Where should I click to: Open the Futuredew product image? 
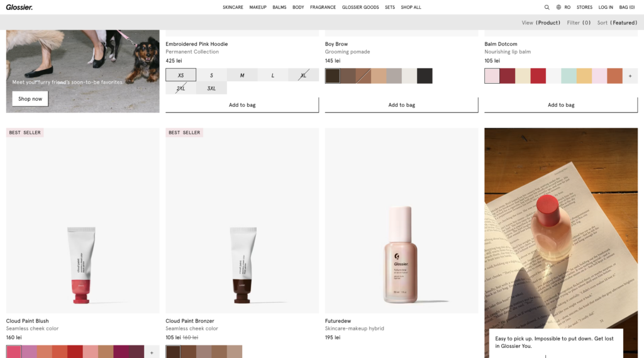pos(402,220)
